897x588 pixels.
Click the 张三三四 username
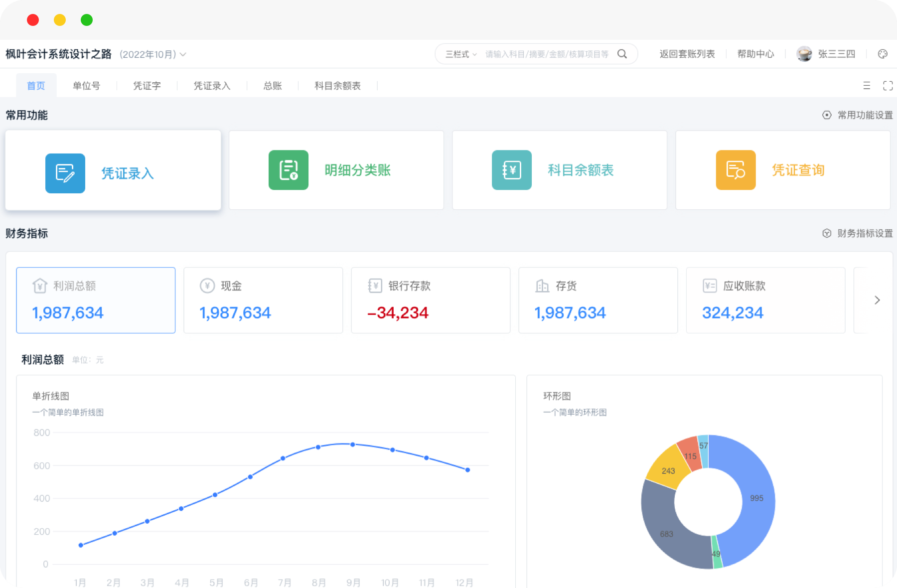[837, 54]
